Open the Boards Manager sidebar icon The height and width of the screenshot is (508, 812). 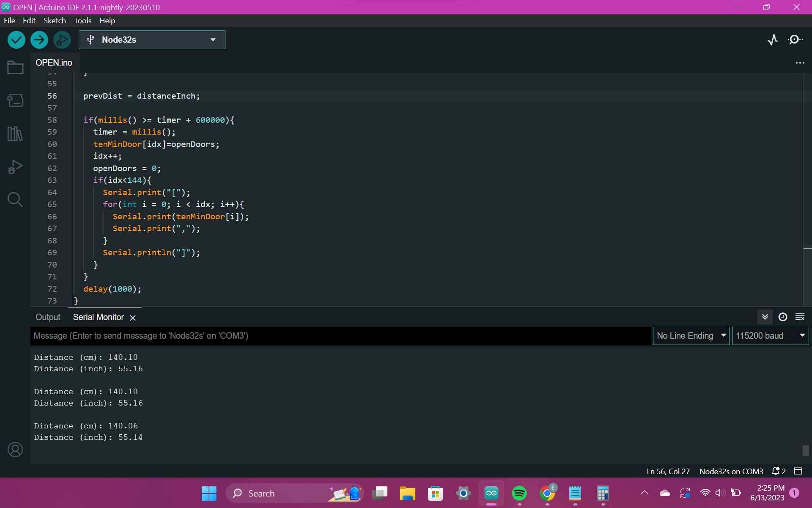click(15, 101)
